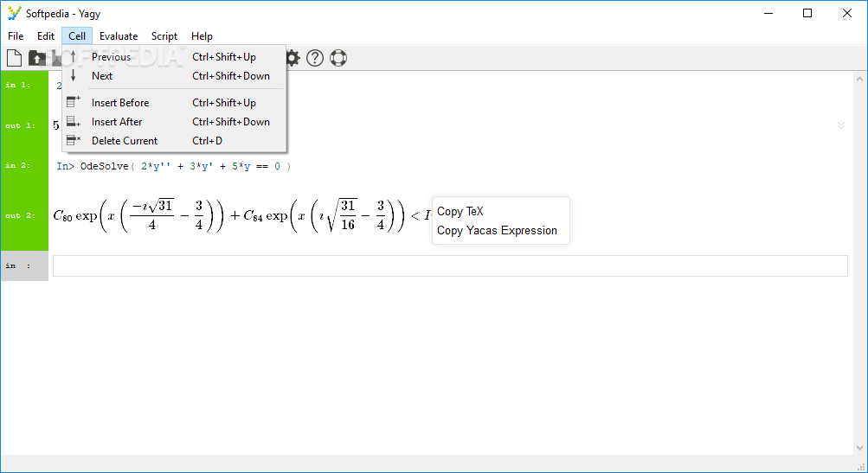Viewport: 868px width, 473px height.
Task: Choose Previous in the Cell menu
Action: tap(174, 57)
